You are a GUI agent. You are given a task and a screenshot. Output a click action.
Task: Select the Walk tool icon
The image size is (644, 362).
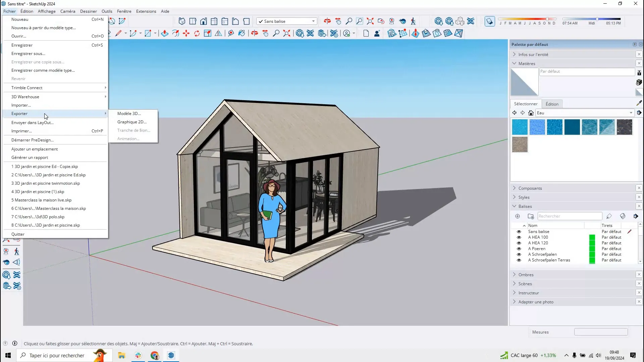(413, 21)
